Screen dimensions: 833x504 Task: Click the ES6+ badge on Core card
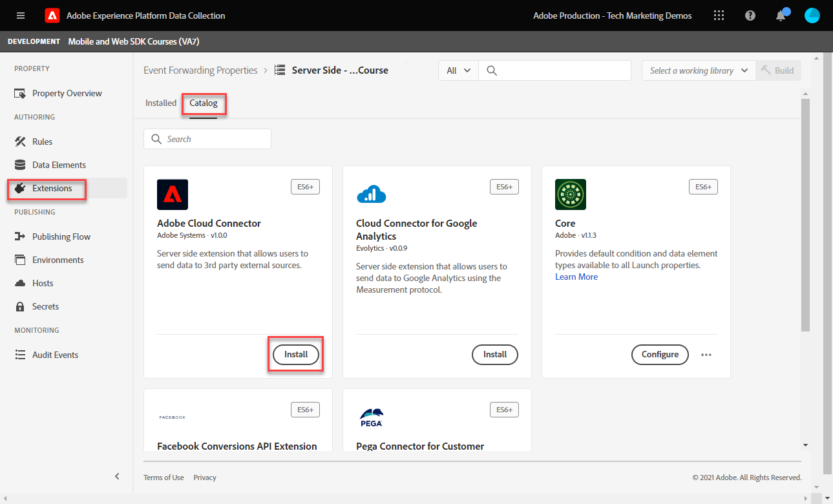click(x=703, y=187)
